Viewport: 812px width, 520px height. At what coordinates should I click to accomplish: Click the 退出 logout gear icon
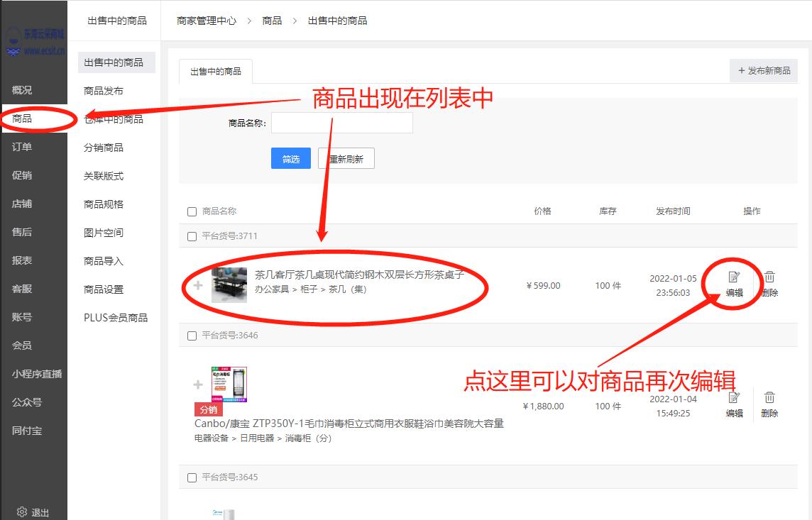coord(22,512)
